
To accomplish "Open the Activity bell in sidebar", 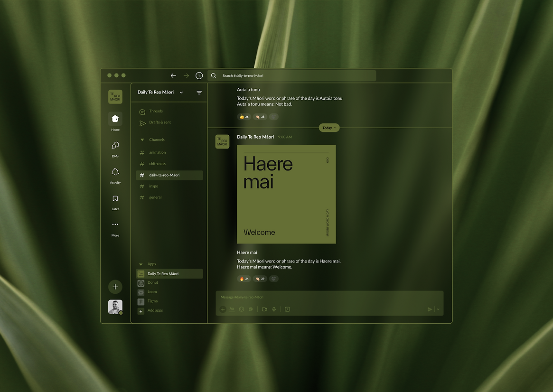I will pyautogui.click(x=115, y=172).
